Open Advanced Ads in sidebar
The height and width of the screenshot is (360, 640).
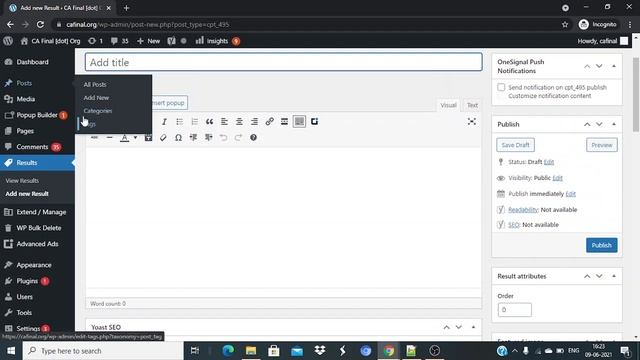[x=37, y=244]
